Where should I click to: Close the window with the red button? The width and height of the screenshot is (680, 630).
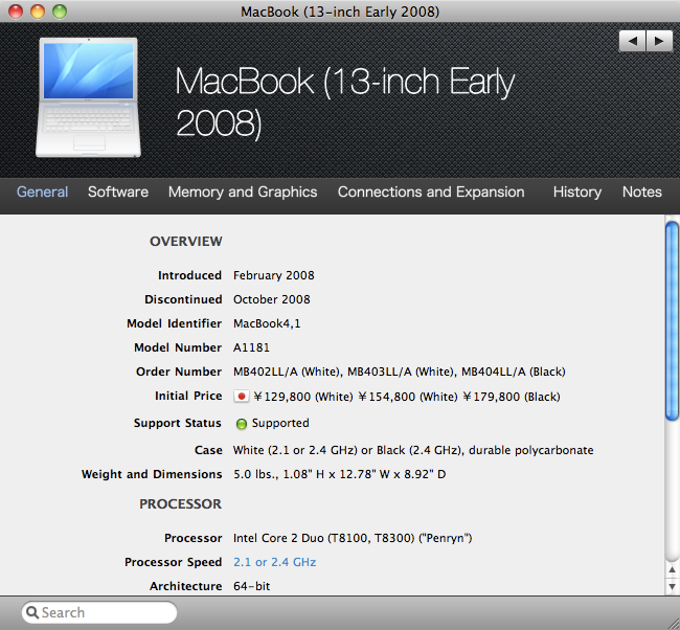pyautogui.click(x=16, y=11)
